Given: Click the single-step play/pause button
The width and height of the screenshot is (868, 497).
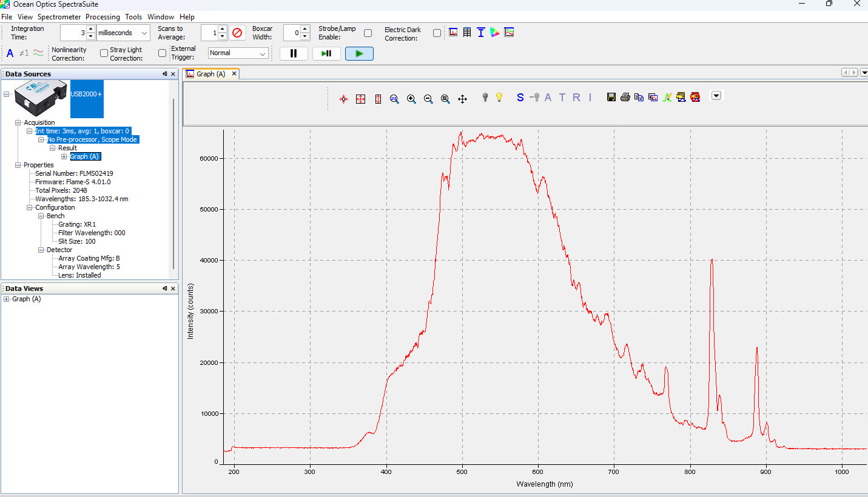Looking at the screenshot, I should point(326,53).
